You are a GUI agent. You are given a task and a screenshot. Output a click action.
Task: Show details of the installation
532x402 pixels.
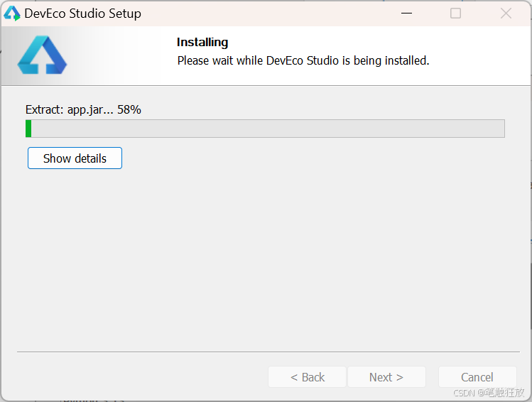coord(75,158)
